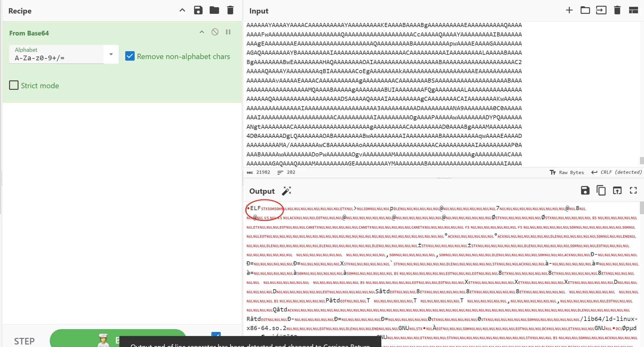
Task: Load a recipe with the folder icon
Action: point(214,10)
